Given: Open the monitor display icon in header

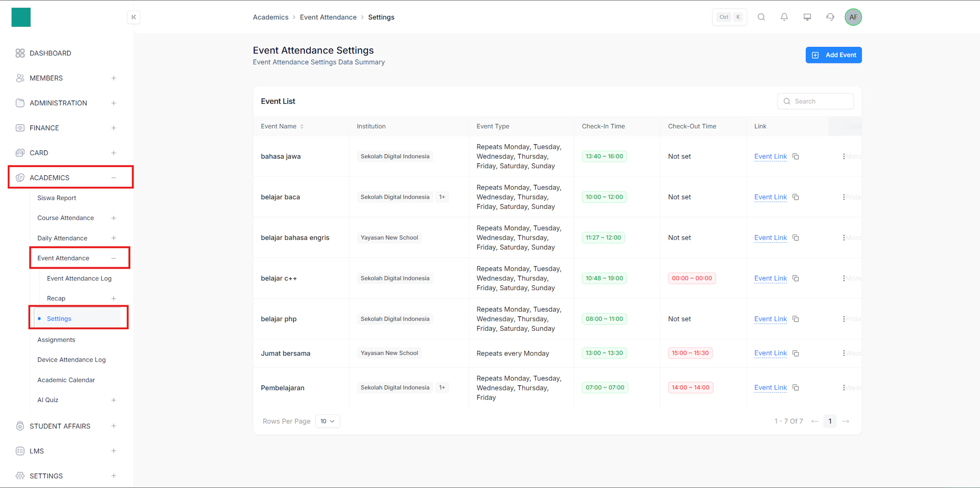Looking at the screenshot, I should (x=807, y=17).
